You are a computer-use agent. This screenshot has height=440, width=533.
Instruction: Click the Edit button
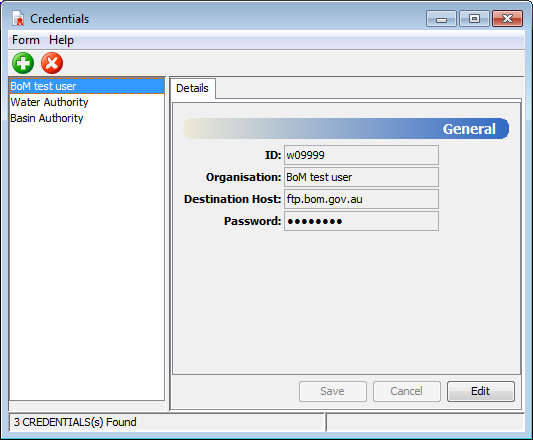[x=481, y=391]
